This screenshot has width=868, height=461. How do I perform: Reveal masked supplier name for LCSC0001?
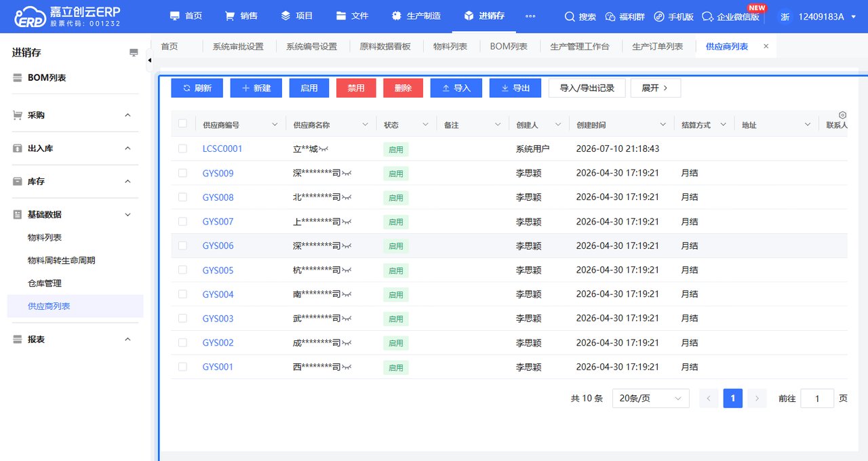coord(325,149)
